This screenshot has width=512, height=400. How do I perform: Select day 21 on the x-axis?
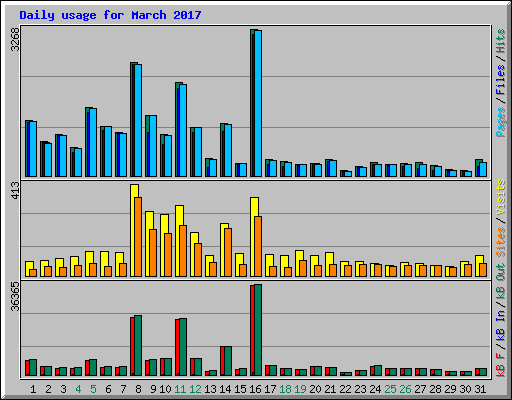(x=330, y=389)
